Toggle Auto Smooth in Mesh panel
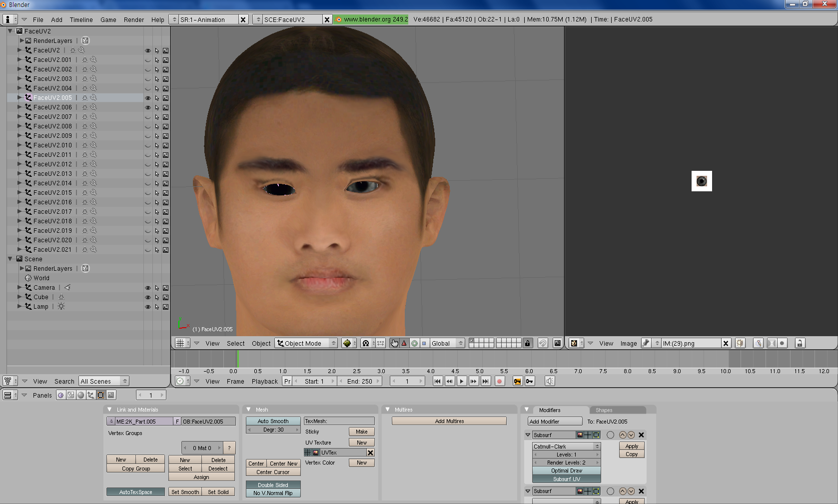This screenshot has height=504, width=838. [273, 421]
